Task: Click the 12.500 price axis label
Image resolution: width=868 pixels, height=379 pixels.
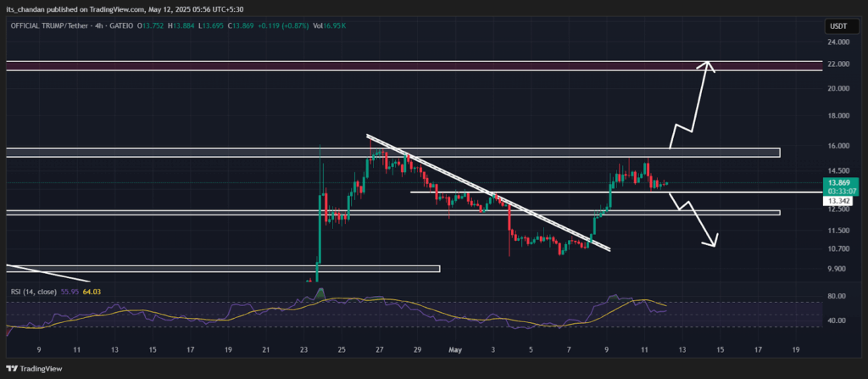Action: coord(838,209)
